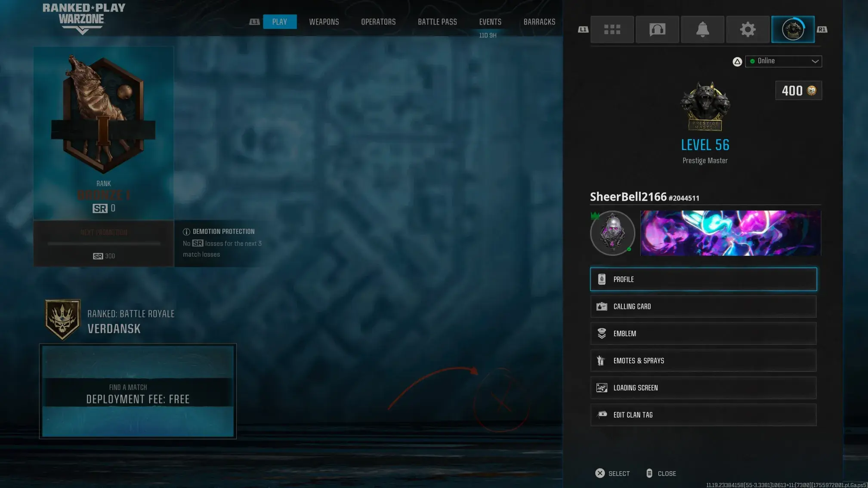Open the notifications bell icon
868x488 pixels.
(702, 29)
